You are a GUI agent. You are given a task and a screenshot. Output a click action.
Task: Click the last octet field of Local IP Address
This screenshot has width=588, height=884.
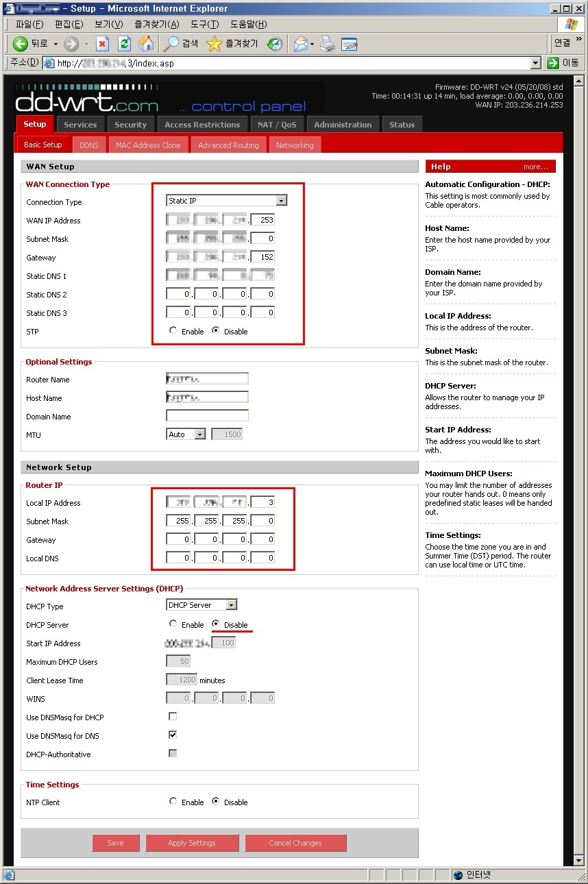coord(262,502)
